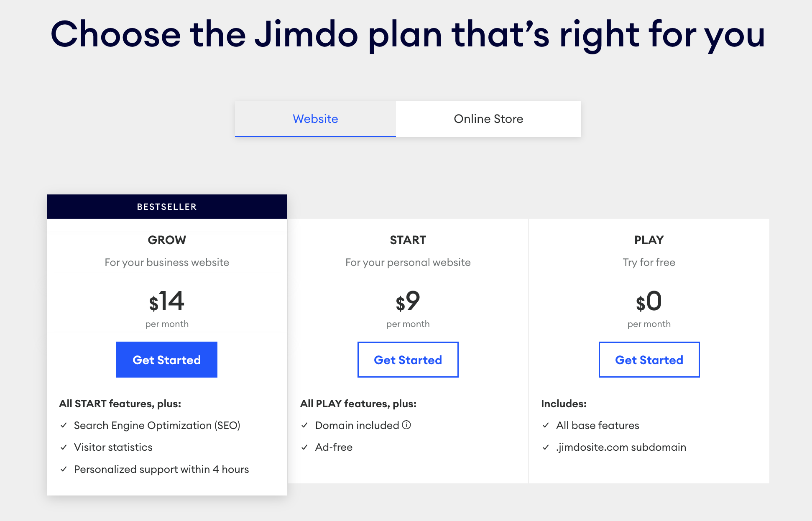Viewport: 812px width, 521px height.
Task: Toggle Online Store pricing view
Action: (x=489, y=119)
